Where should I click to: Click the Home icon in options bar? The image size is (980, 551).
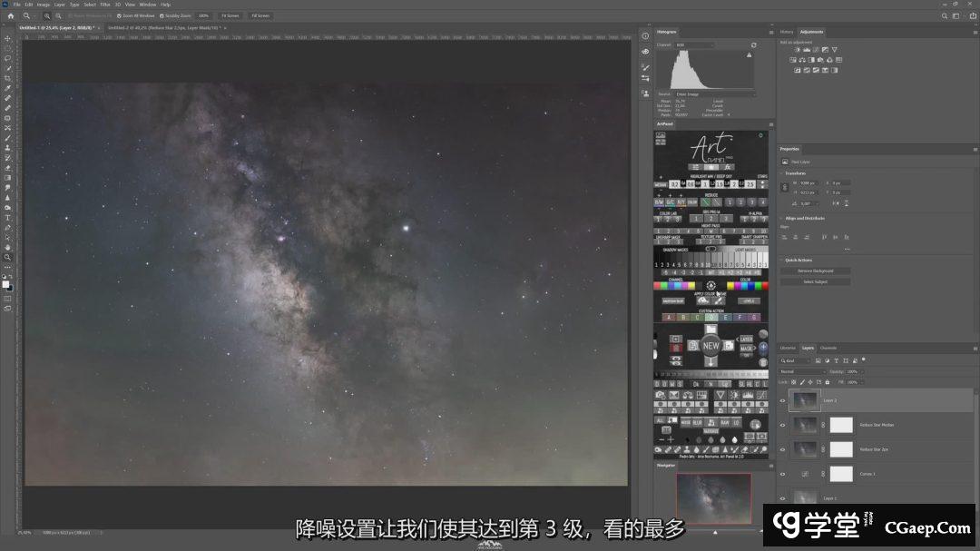pyautogui.click(x=11, y=15)
